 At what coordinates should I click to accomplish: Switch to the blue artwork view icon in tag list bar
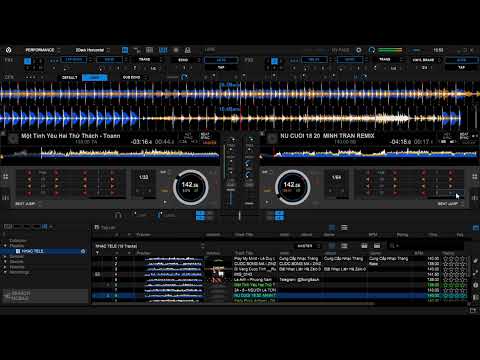(x=332, y=228)
